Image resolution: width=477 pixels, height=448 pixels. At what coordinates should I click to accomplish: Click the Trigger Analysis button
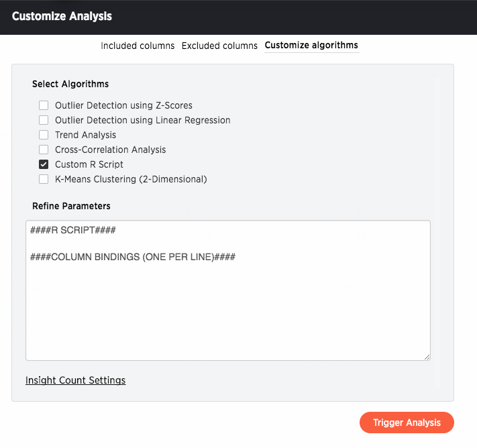(x=407, y=423)
